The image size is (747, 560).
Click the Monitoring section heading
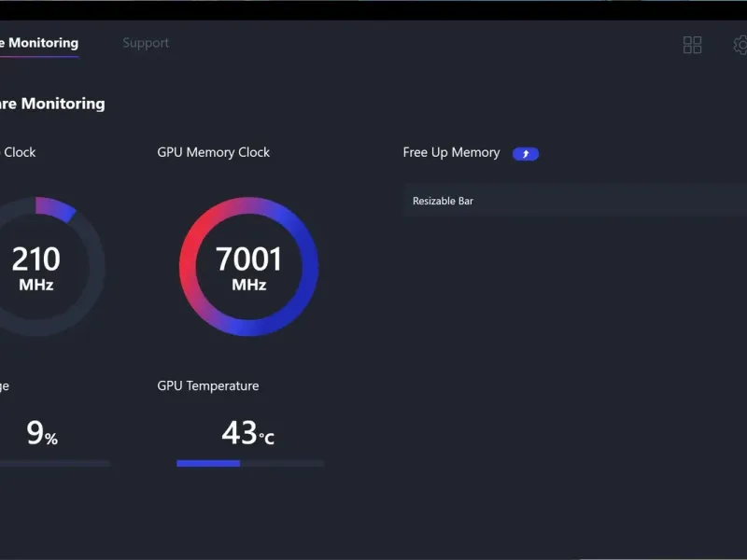coord(52,104)
